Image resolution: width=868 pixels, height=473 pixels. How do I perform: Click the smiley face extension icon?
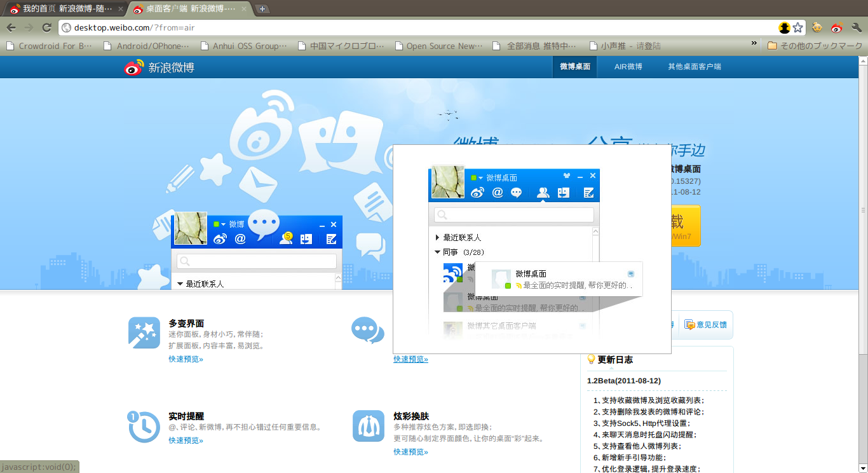point(817,27)
